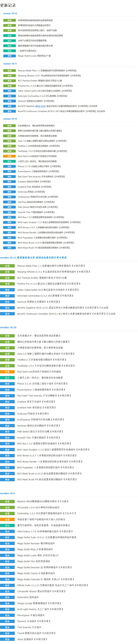Click the 优化 badge beside '重写内部架构' row
138x644 pixels.
click(x=7, y=525)
